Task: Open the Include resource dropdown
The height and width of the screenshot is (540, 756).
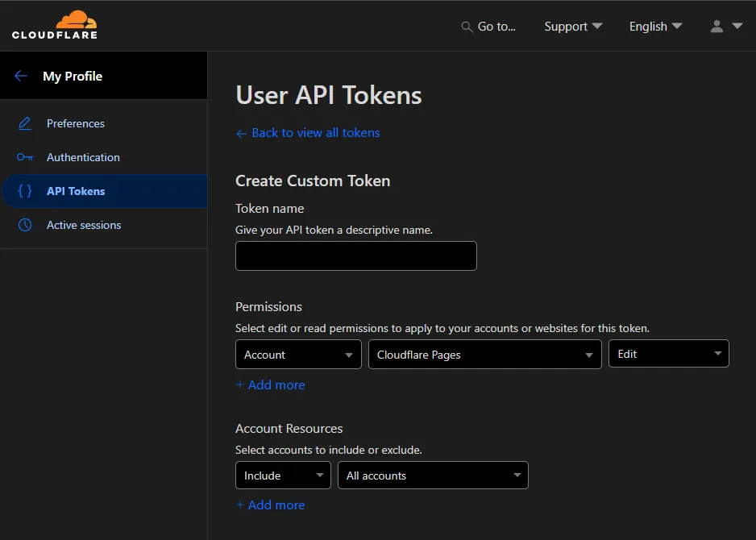Action: pos(283,476)
